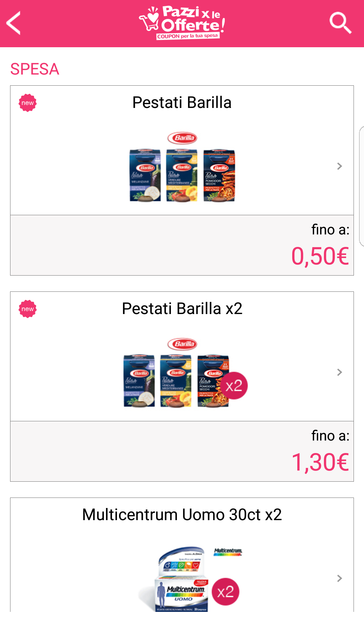The image size is (364, 622).
Task: Select the 1,30€ coupon value
Action: click(320, 462)
